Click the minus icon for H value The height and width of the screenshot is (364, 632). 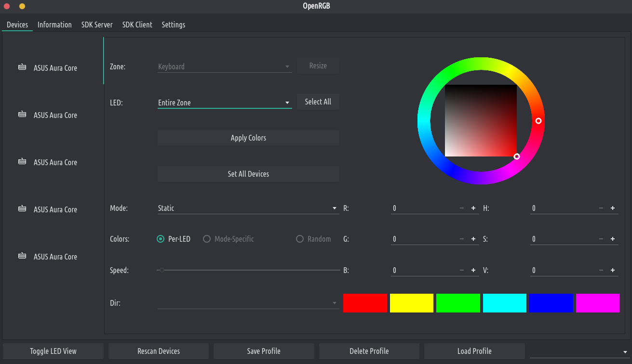point(601,208)
